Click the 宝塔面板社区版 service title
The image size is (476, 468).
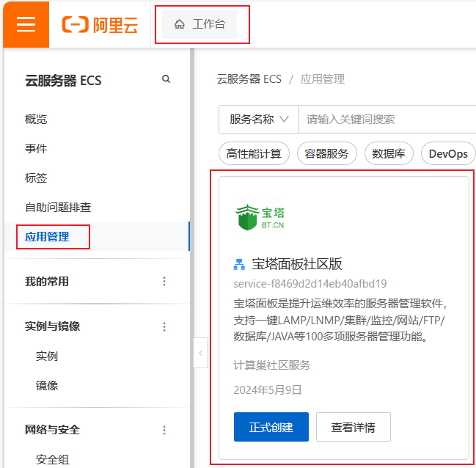[297, 264]
